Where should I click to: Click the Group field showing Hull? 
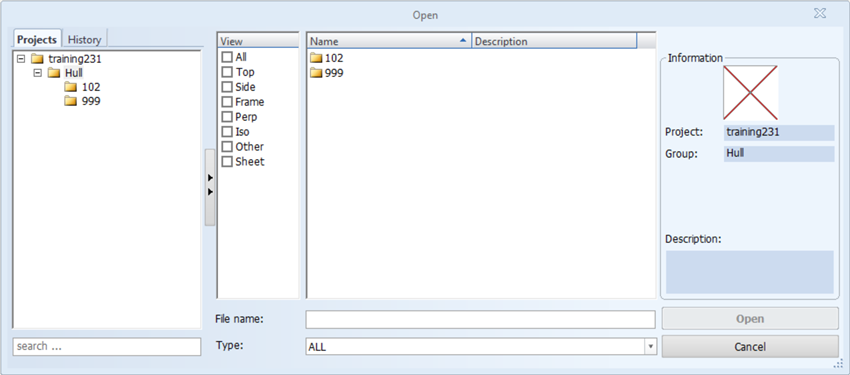click(779, 154)
